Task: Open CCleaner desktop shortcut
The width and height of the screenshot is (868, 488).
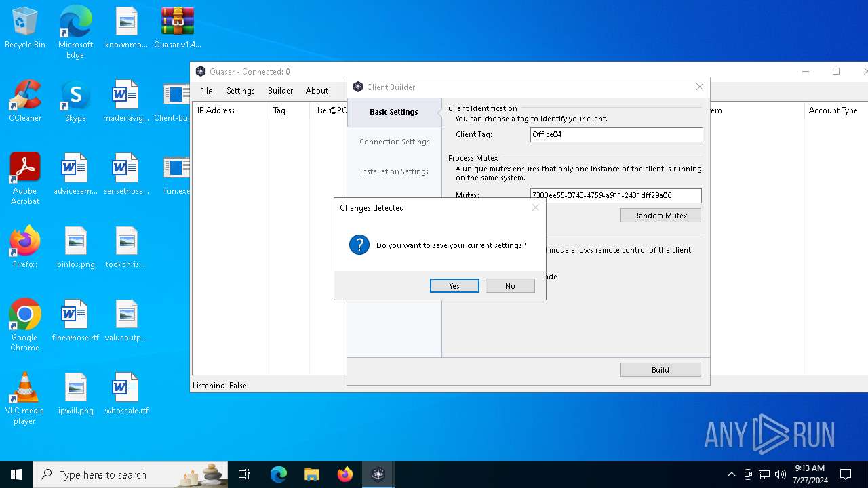Action: (x=25, y=102)
